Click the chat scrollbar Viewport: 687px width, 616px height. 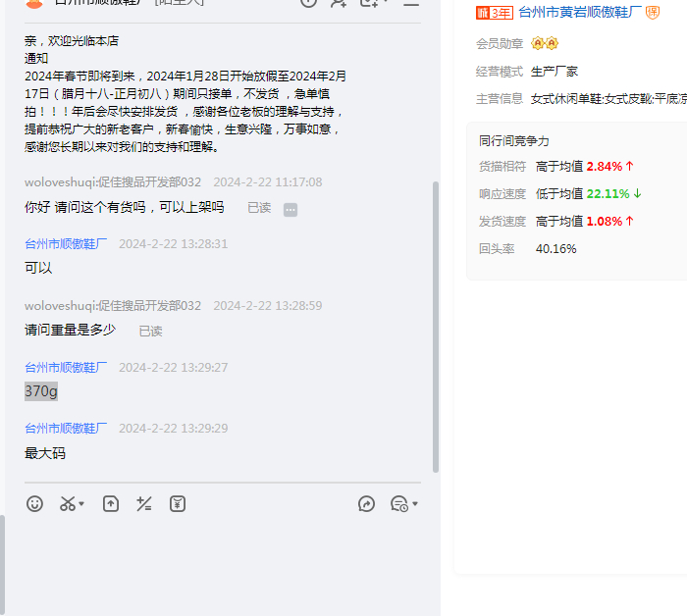coord(436,324)
